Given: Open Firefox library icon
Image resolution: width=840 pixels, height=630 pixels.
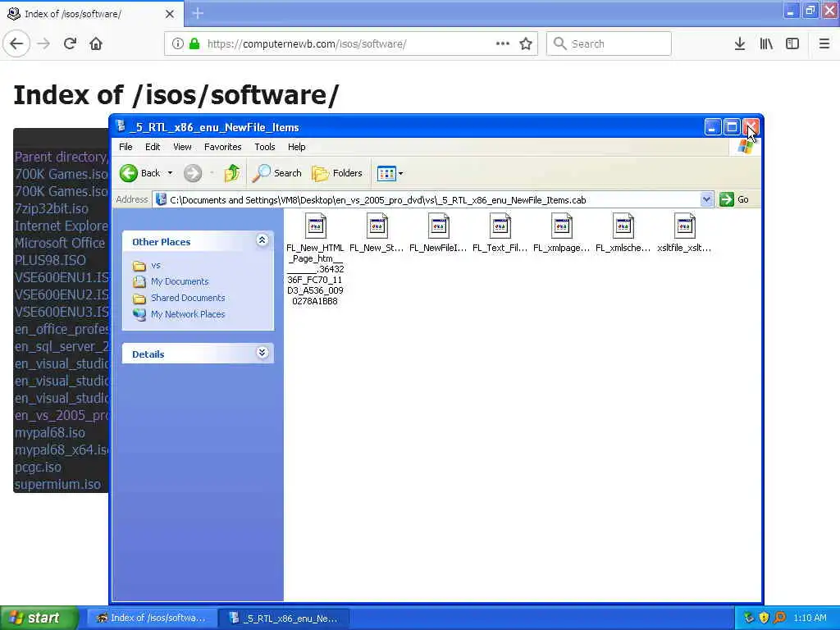Looking at the screenshot, I should [x=766, y=43].
